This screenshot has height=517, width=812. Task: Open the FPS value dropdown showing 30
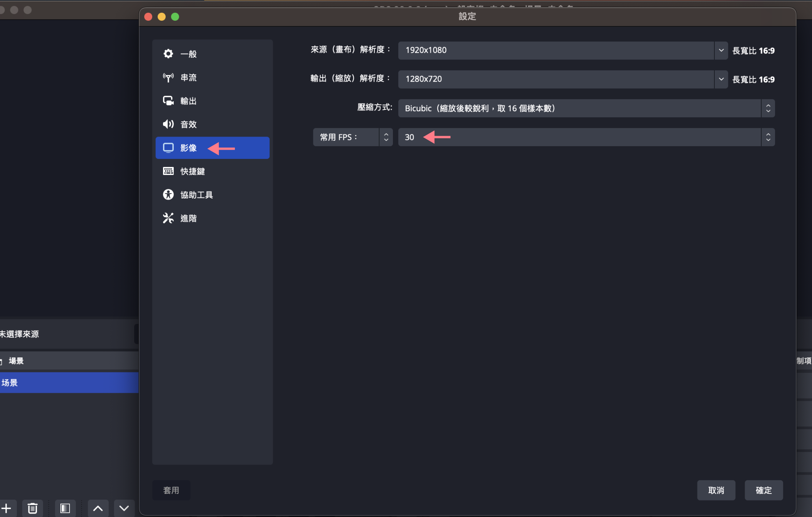[x=586, y=137]
